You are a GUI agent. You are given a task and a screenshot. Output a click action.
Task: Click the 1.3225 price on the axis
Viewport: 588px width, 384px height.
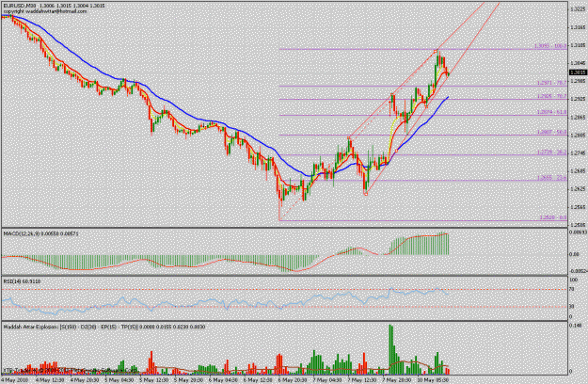(x=578, y=9)
